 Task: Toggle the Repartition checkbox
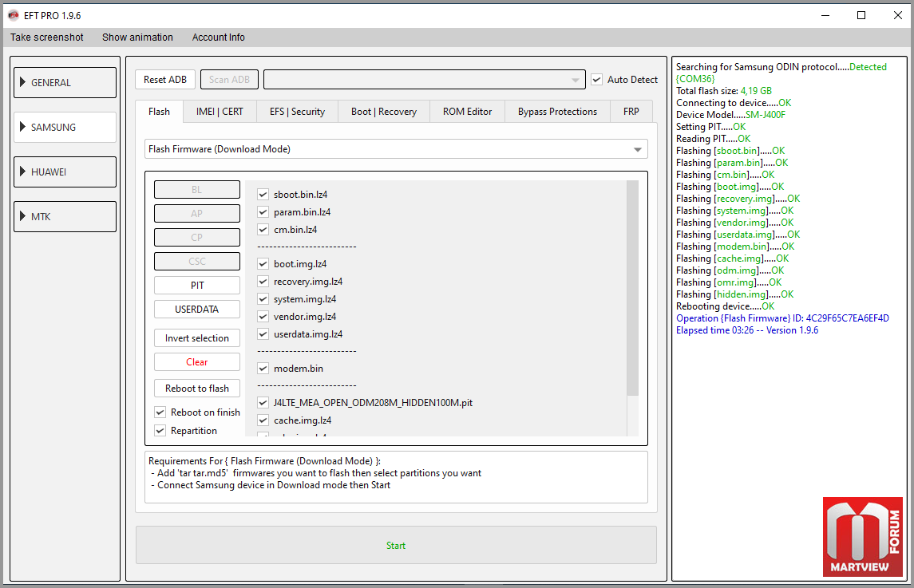coord(160,431)
